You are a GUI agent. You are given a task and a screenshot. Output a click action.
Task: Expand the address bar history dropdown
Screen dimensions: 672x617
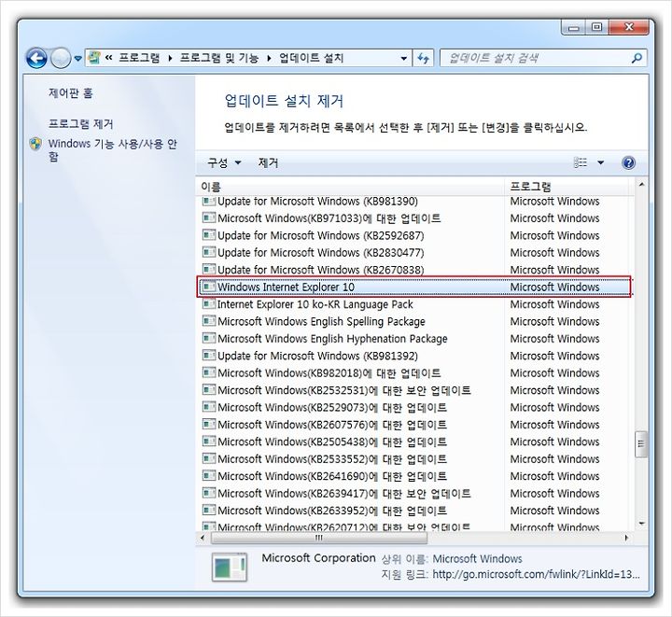(x=403, y=58)
